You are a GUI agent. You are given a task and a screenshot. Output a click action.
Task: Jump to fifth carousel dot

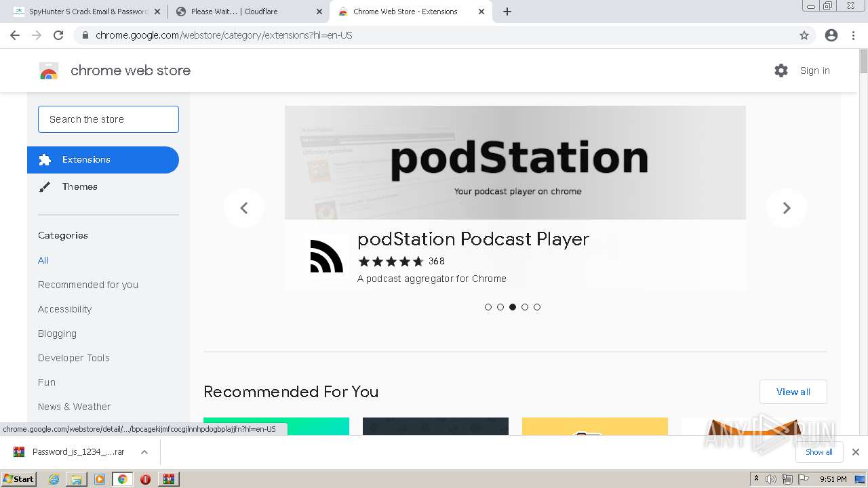[x=537, y=307]
